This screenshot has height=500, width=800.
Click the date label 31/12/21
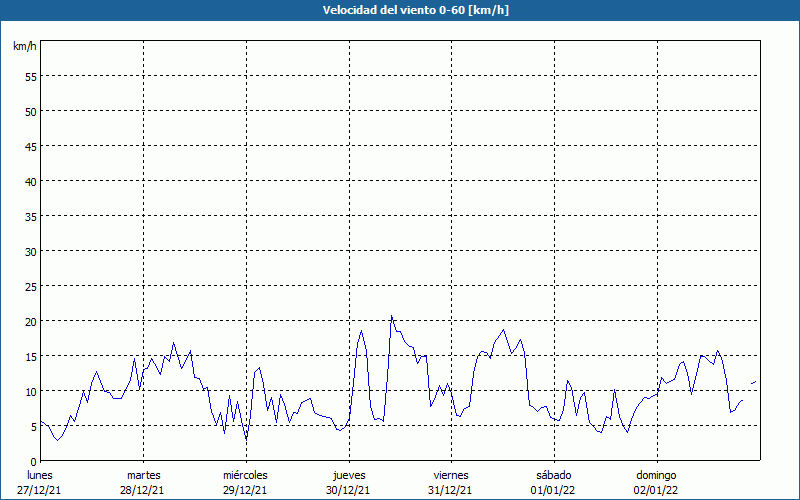click(450, 490)
